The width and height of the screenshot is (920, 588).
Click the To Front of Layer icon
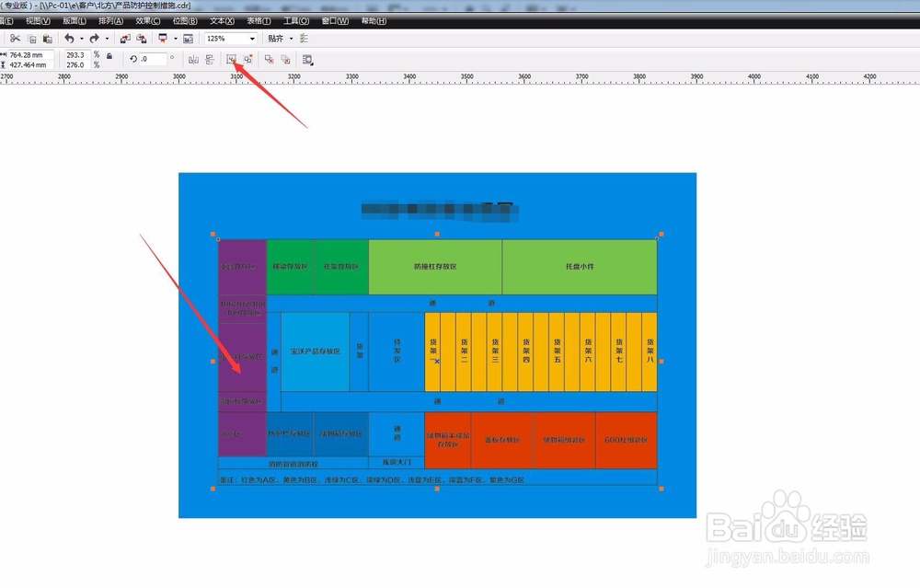270,59
